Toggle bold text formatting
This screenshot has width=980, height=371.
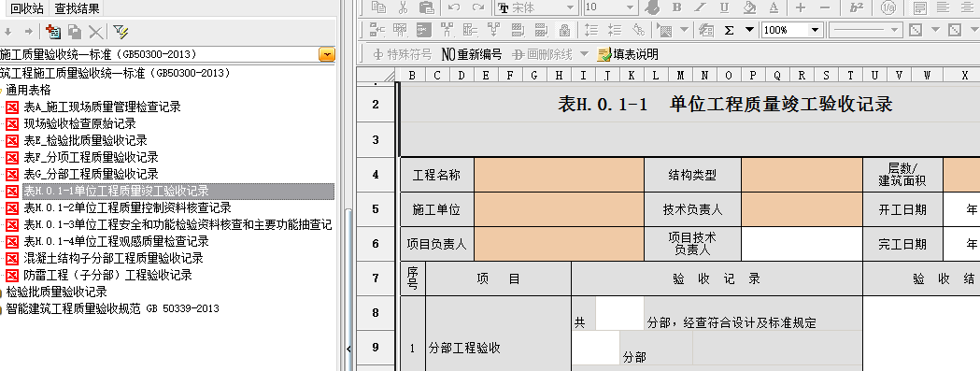(x=676, y=7)
